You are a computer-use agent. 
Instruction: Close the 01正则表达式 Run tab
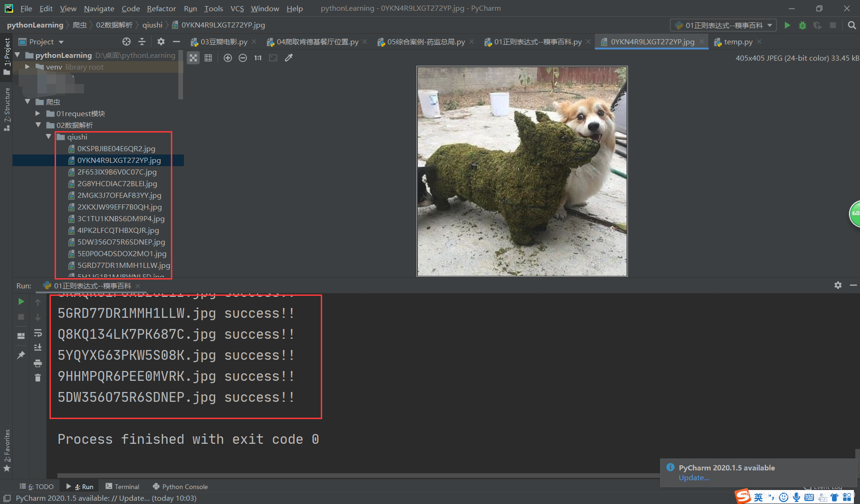(x=138, y=286)
